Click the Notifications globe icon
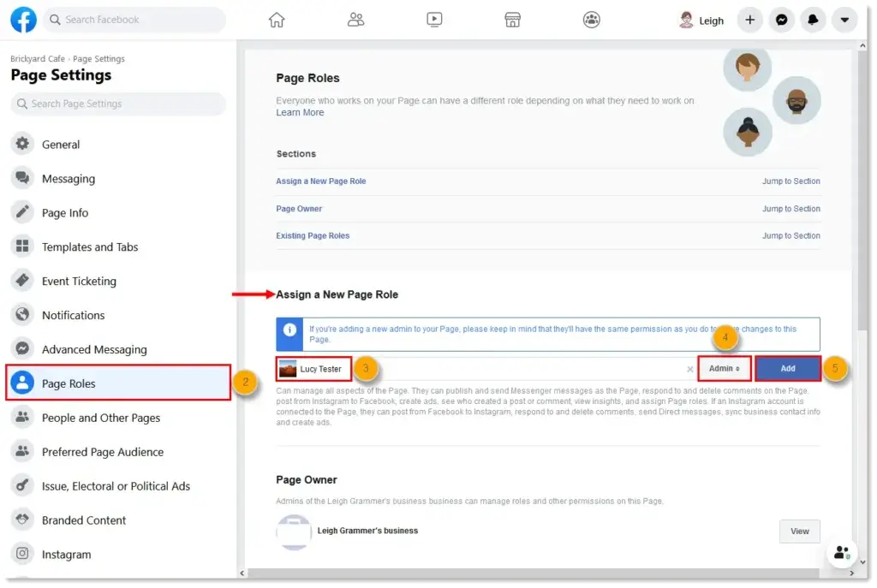 (22, 315)
